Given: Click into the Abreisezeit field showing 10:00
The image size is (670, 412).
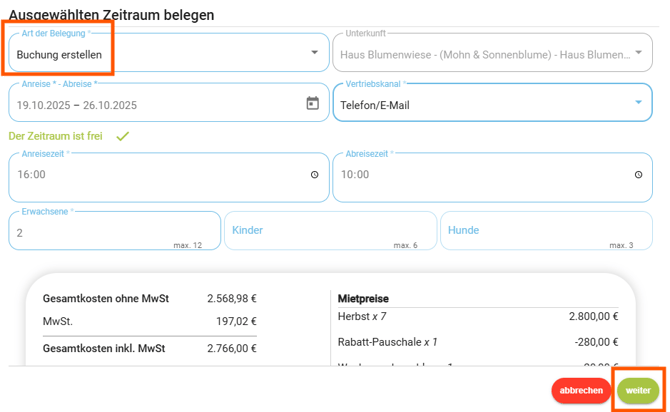Looking at the screenshot, I should coord(492,177).
